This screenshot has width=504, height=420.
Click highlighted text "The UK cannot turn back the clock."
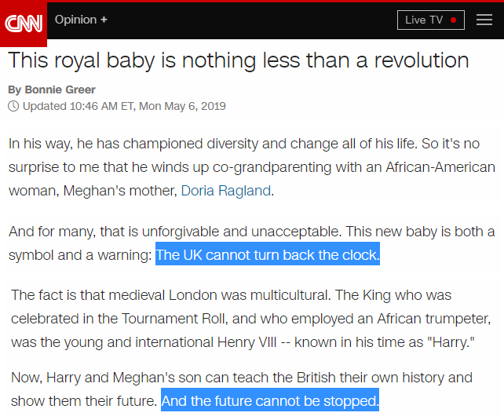pos(268,254)
